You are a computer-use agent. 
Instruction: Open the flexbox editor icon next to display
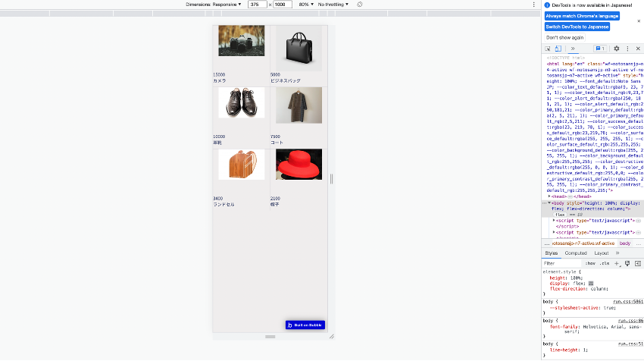pos(591,283)
